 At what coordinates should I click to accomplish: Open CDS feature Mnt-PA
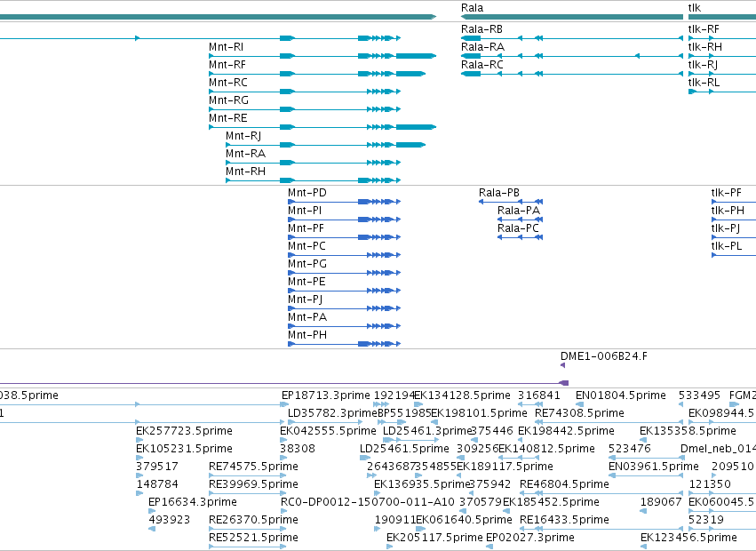[307, 318]
